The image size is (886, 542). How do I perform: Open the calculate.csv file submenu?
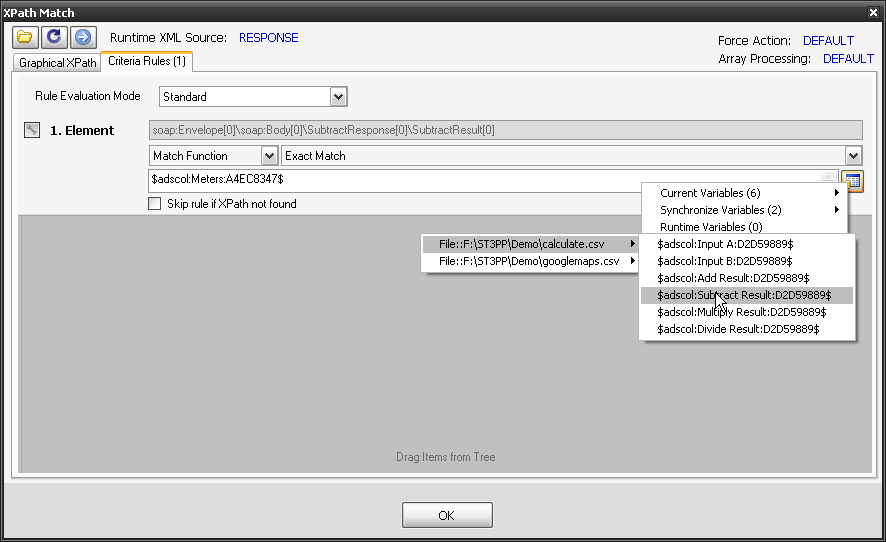(x=530, y=244)
